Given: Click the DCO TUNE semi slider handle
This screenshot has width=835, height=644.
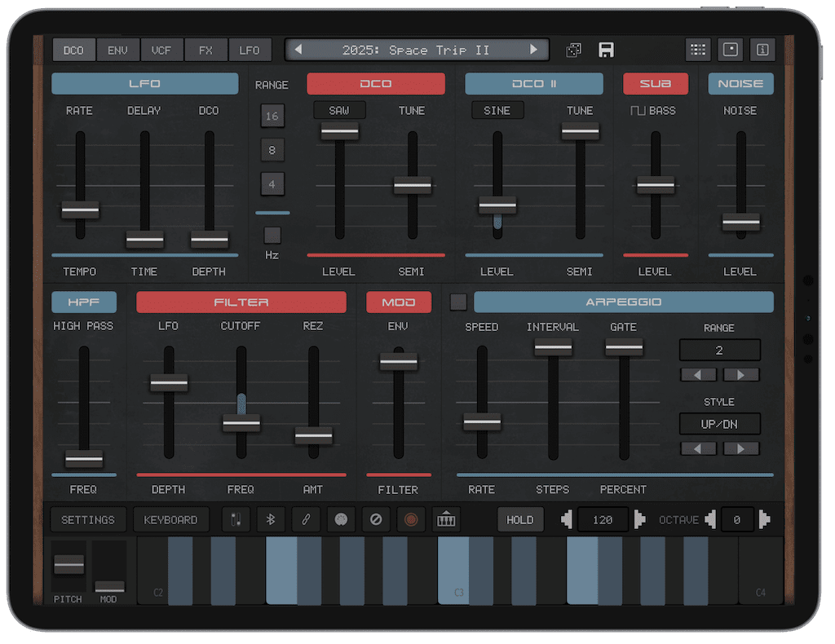Looking at the screenshot, I should pyautogui.click(x=412, y=185).
